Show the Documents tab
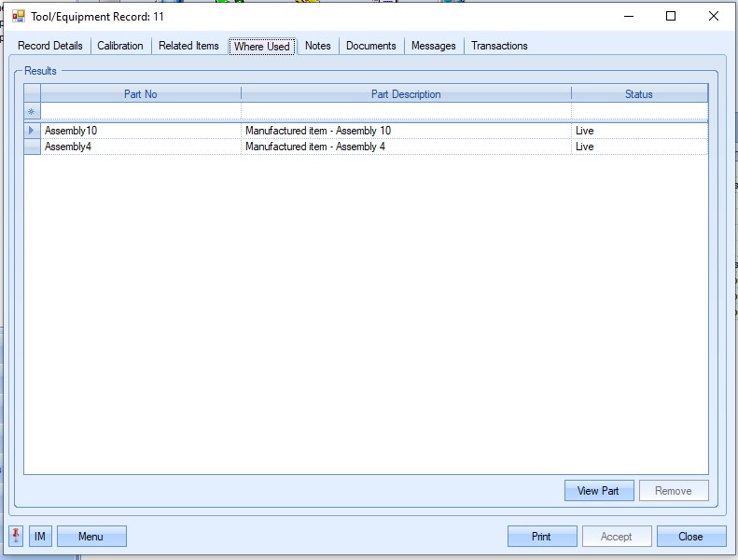 pyautogui.click(x=370, y=46)
